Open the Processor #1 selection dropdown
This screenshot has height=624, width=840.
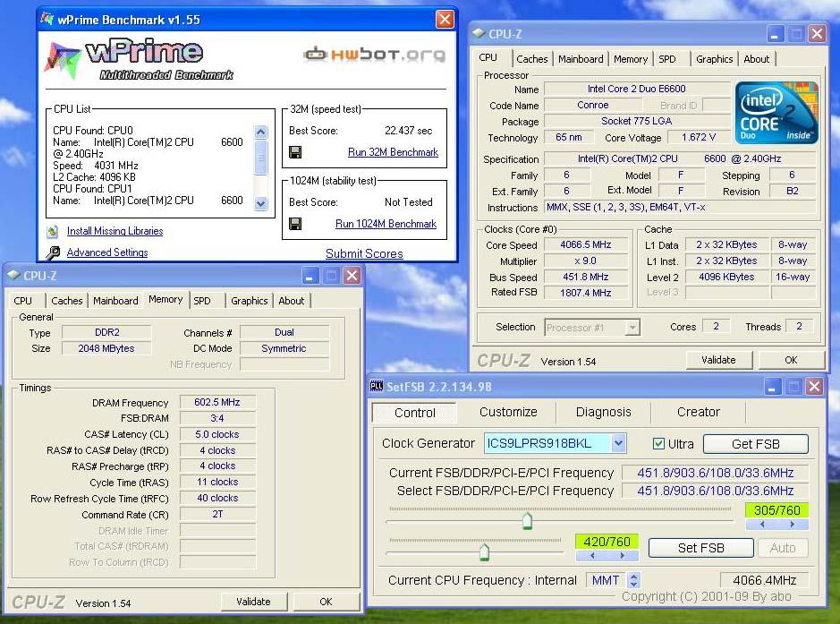tap(632, 327)
